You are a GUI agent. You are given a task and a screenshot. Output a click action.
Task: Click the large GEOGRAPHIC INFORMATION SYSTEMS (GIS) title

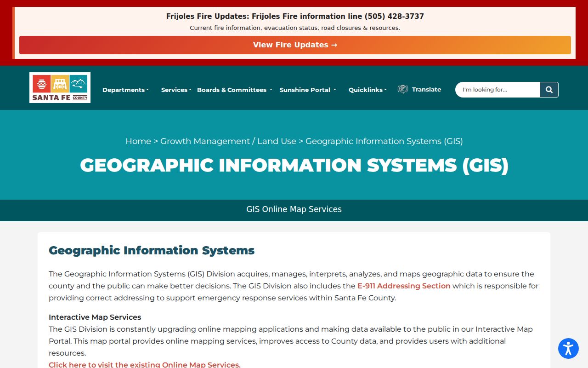(294, 165)
